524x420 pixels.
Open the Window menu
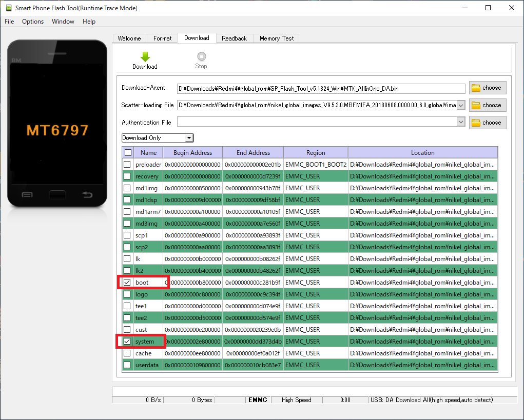[x=63, y=22]
